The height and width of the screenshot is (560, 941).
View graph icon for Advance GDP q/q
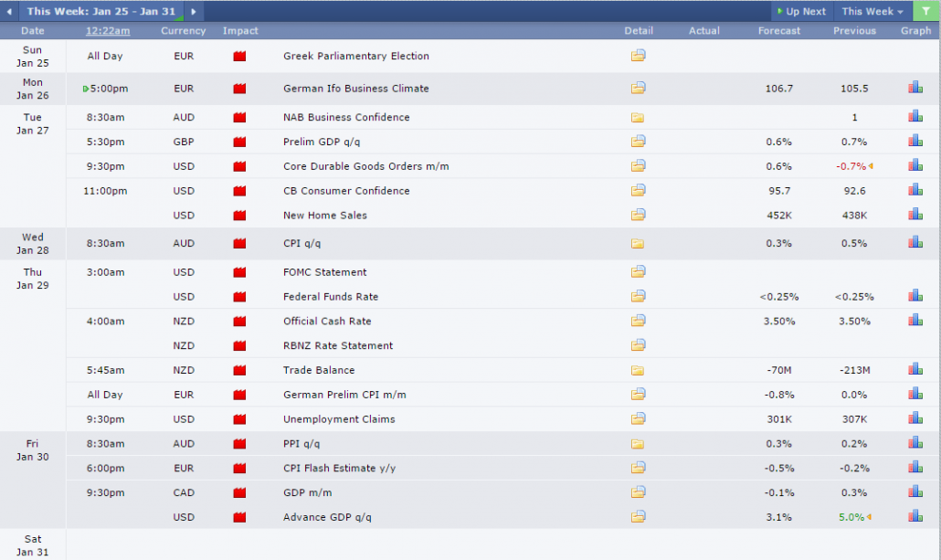pos(915,516)
